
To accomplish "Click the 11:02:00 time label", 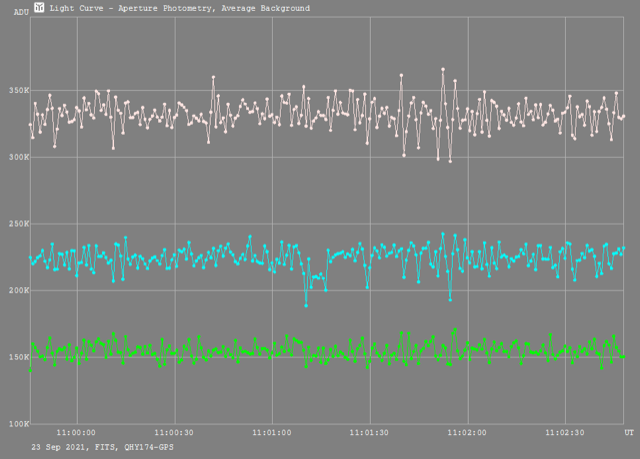I will tap(467, 432).
